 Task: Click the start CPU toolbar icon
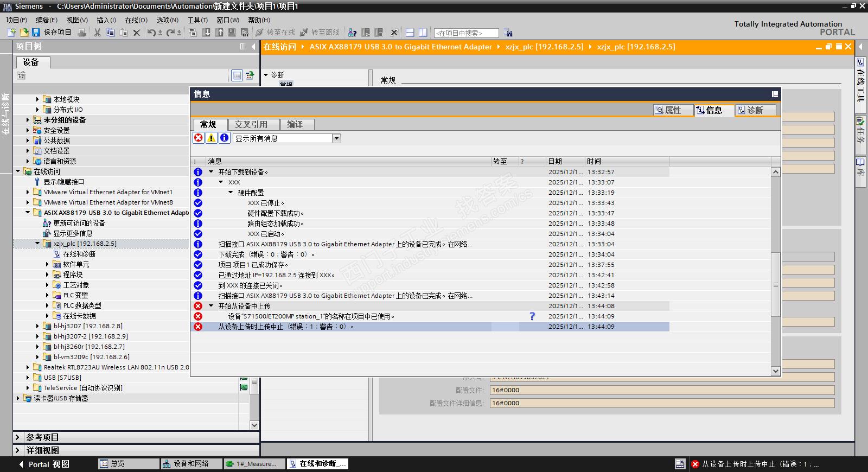(x=366, y=33)
